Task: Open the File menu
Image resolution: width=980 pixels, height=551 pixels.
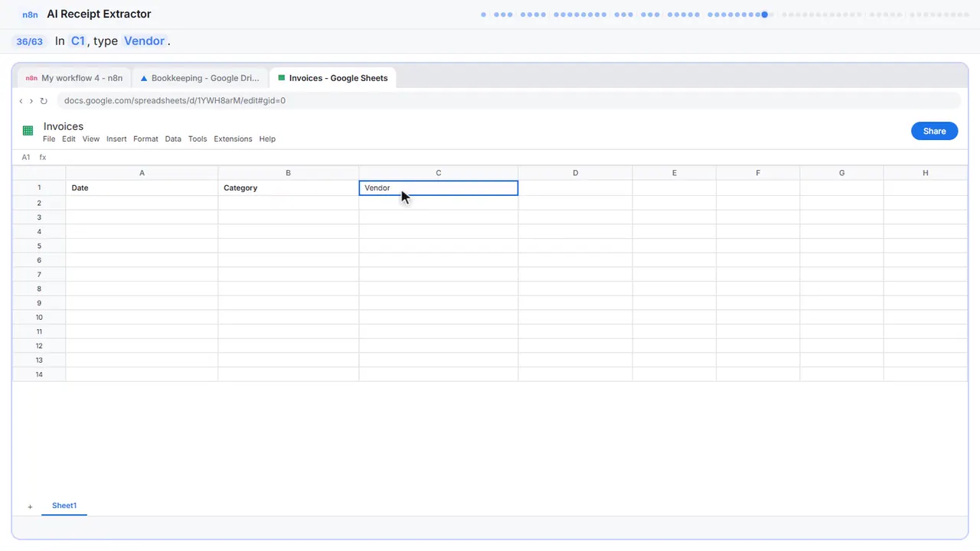Action: (49, 139)
